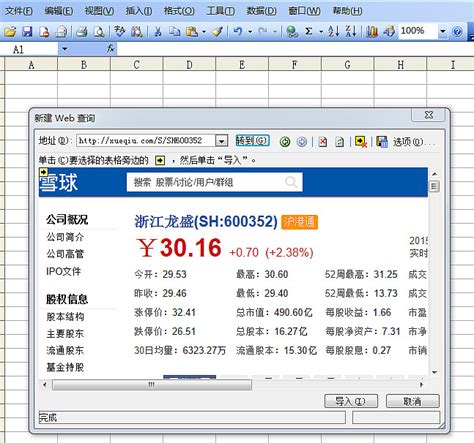Cut selection with the scissors icon
474x443 pixels.
158,32
